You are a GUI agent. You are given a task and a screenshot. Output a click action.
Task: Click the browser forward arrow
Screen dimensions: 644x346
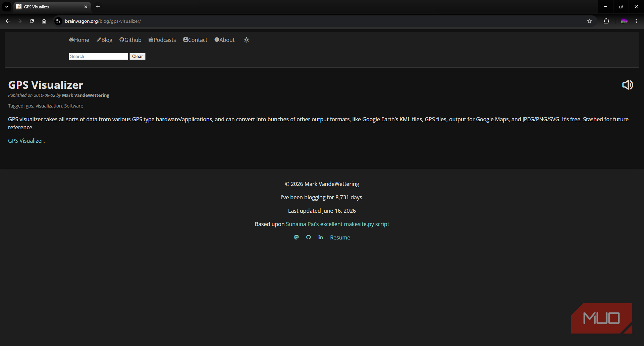click(x=20, y=21)
